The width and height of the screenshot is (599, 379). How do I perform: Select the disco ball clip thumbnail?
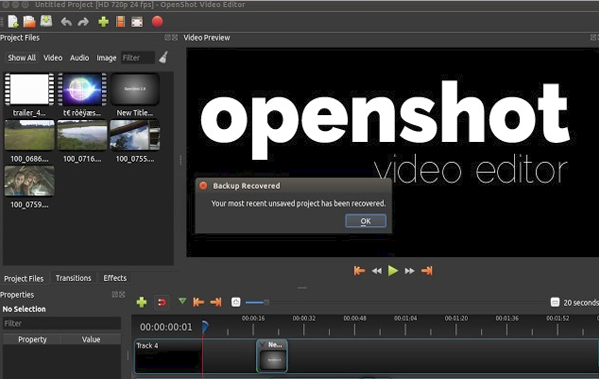(82, 89)
